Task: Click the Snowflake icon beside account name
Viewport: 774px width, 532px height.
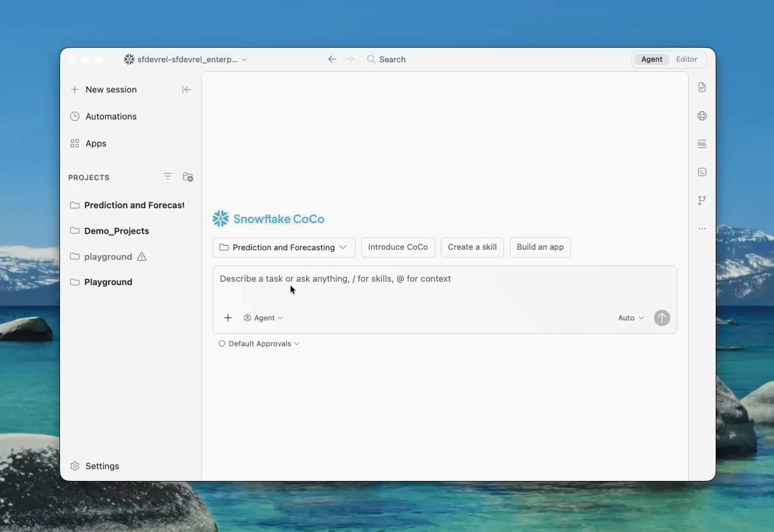Action: (129, 59)
